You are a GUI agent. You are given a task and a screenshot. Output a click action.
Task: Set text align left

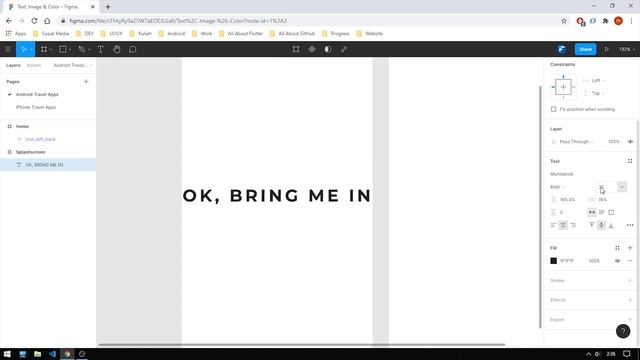tap(553, 225)
